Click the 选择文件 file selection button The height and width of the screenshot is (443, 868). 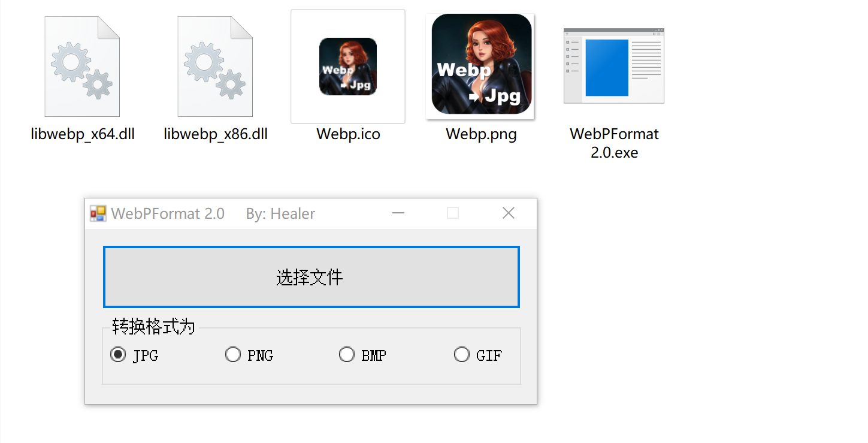click(311, 276)
